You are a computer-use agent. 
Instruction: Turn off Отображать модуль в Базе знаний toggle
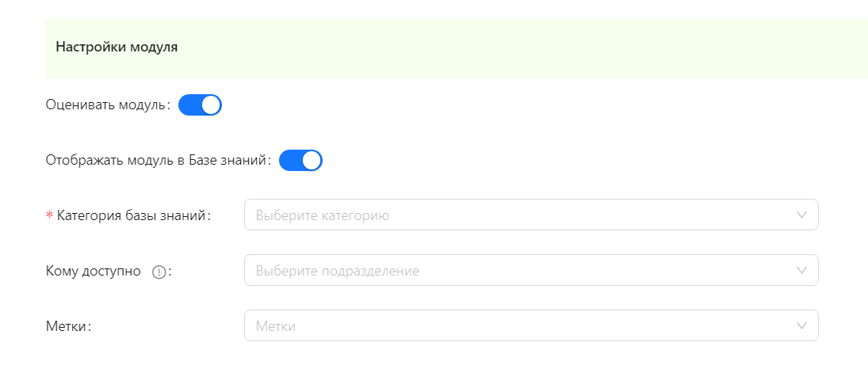pos(300,161)
